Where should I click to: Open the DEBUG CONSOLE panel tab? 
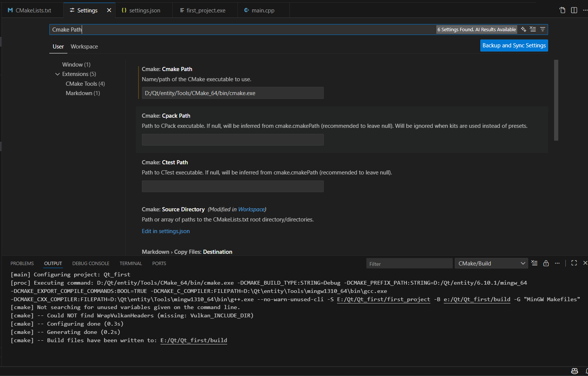tap(91, 264)
